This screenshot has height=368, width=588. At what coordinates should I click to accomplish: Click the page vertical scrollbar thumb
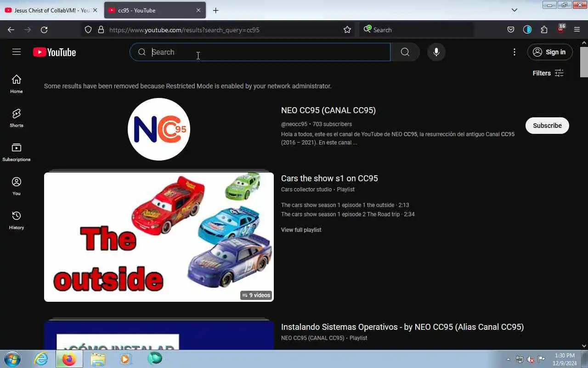pyautogui.click(x=584, y=62)
